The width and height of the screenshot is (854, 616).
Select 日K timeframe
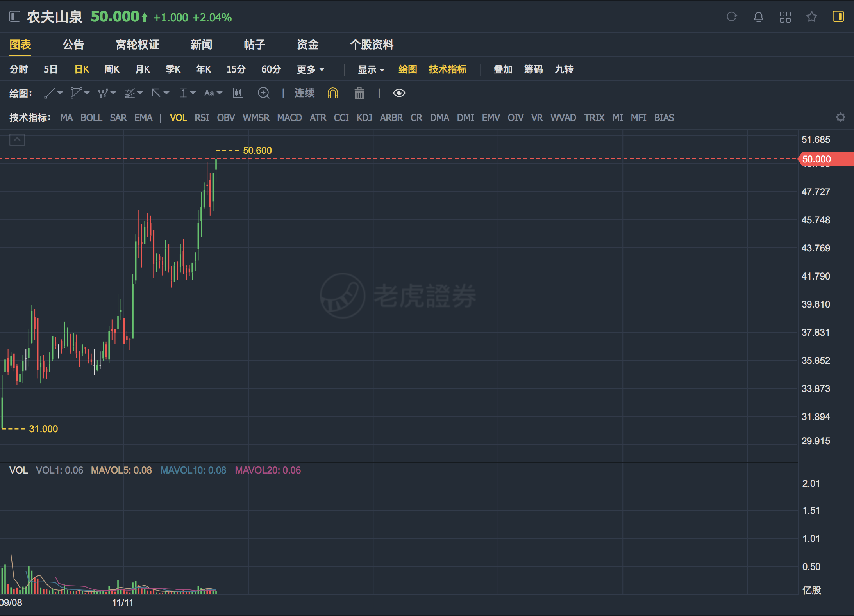82,69
